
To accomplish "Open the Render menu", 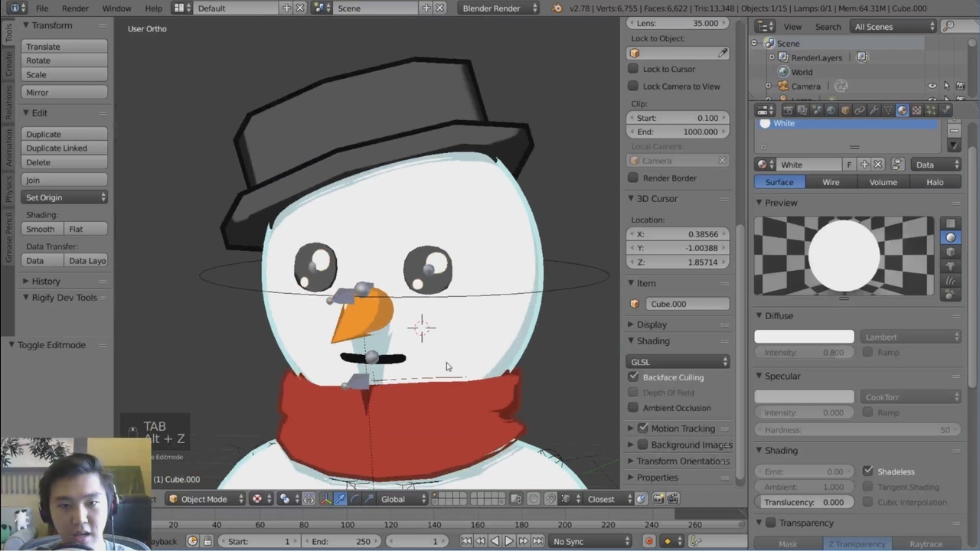I will click(x=75, y=8).
